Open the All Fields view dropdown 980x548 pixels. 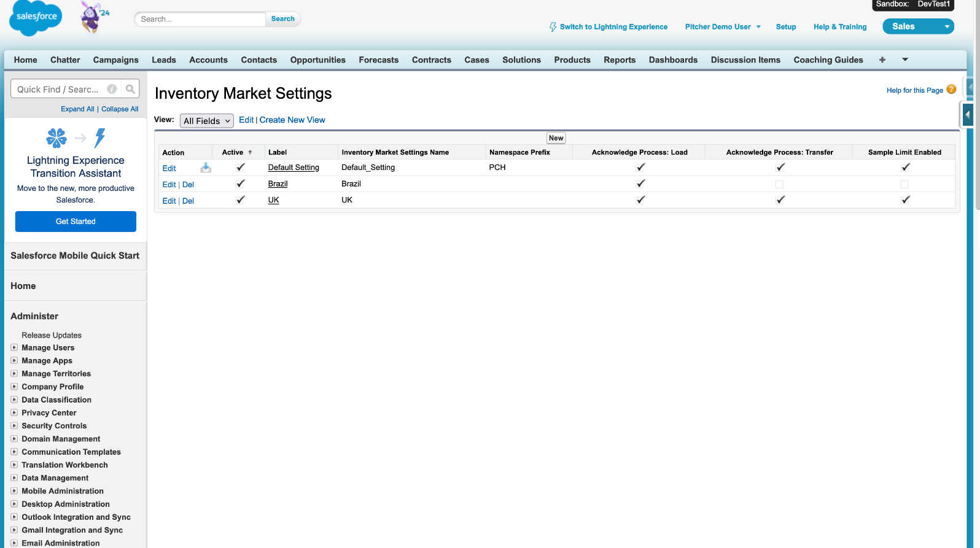pyautogui.click(x=206, y=121)
